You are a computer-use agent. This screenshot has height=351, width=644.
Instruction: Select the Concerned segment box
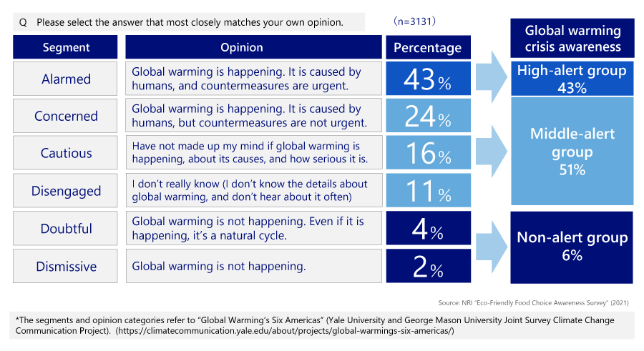[x=66, y=116]
